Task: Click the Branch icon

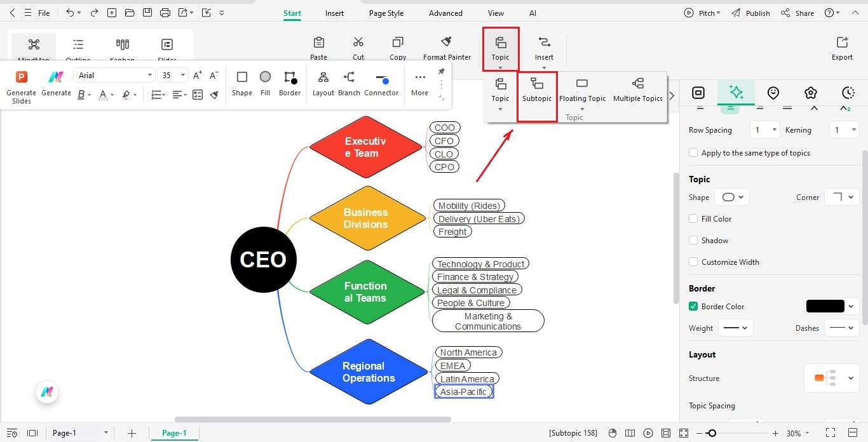Action: [x=349, y=77]
